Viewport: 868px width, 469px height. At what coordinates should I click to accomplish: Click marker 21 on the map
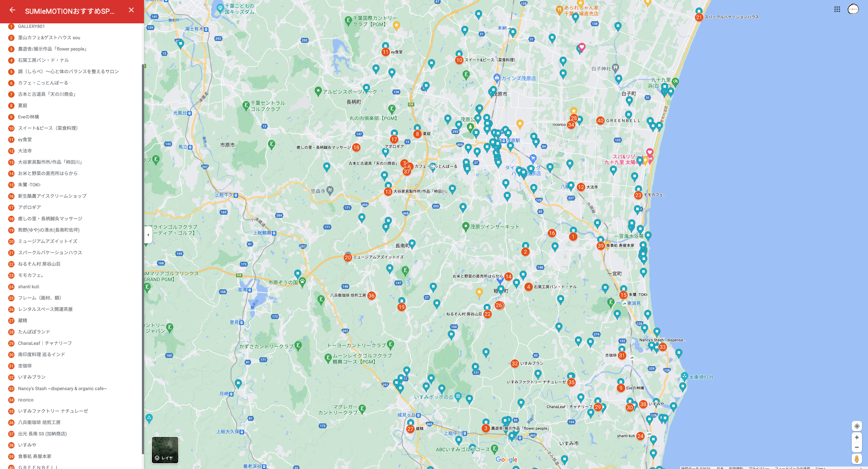click(x=699, y=17)
